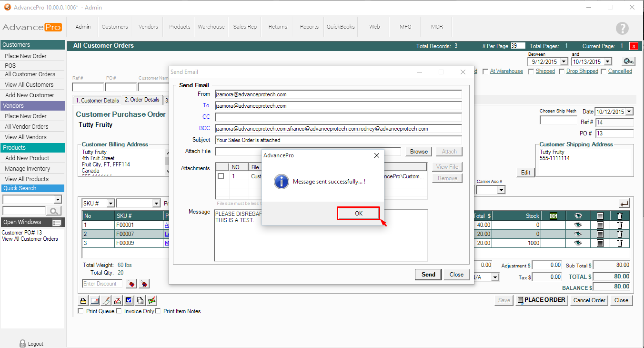Click the key icon beside date range

tap(628, 61)
